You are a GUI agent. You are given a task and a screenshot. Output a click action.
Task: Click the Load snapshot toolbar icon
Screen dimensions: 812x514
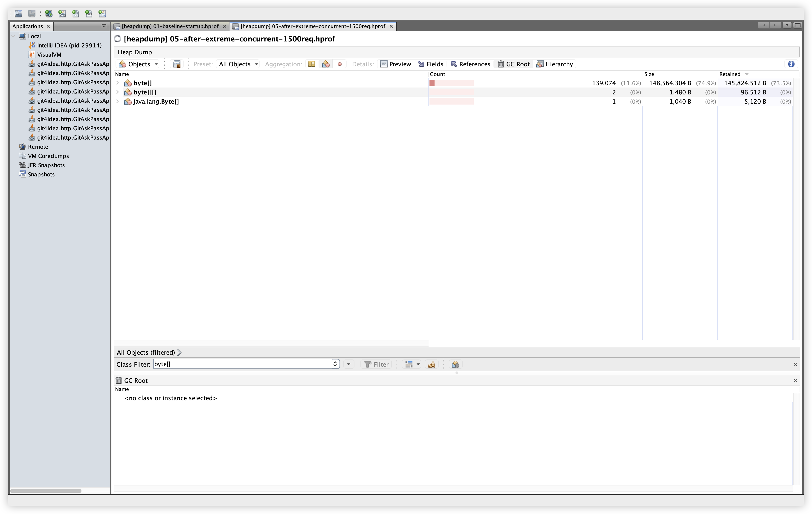[x=18, y=14]
